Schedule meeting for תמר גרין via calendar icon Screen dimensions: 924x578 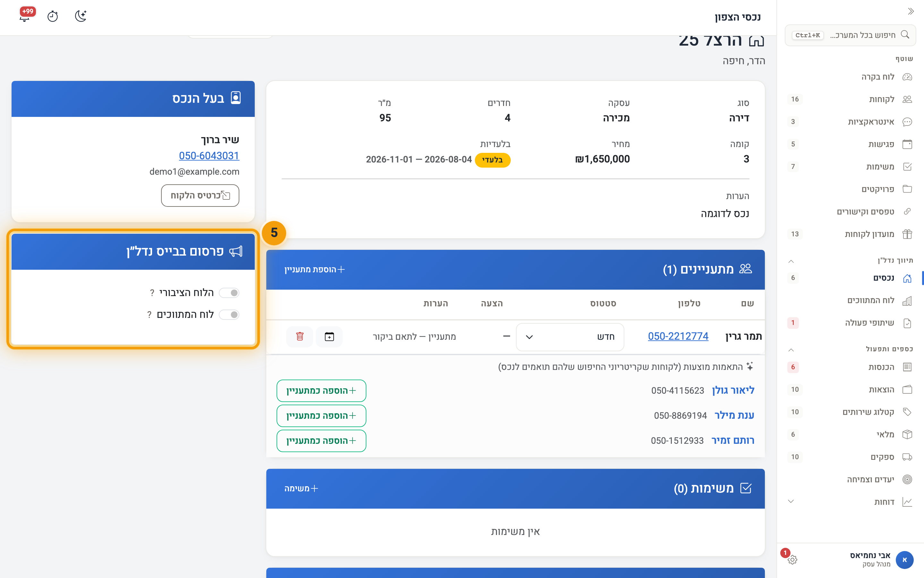click(x=329, y=337)
